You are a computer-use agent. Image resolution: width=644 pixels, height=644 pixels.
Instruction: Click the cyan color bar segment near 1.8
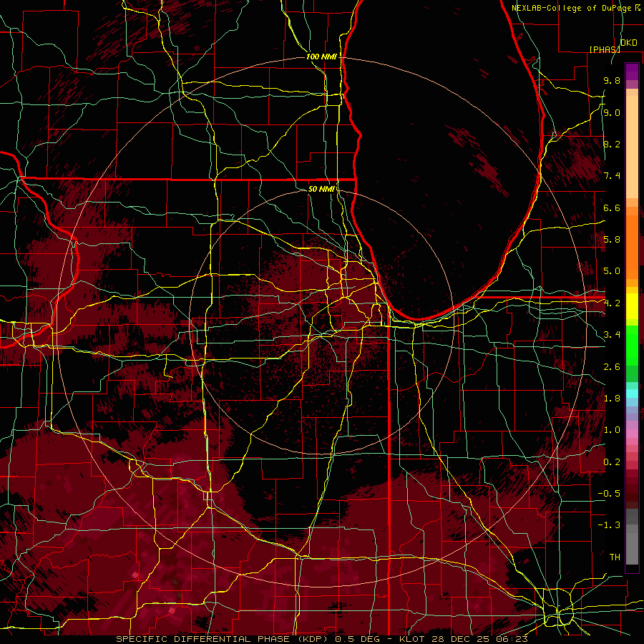(x=632, y=394)
